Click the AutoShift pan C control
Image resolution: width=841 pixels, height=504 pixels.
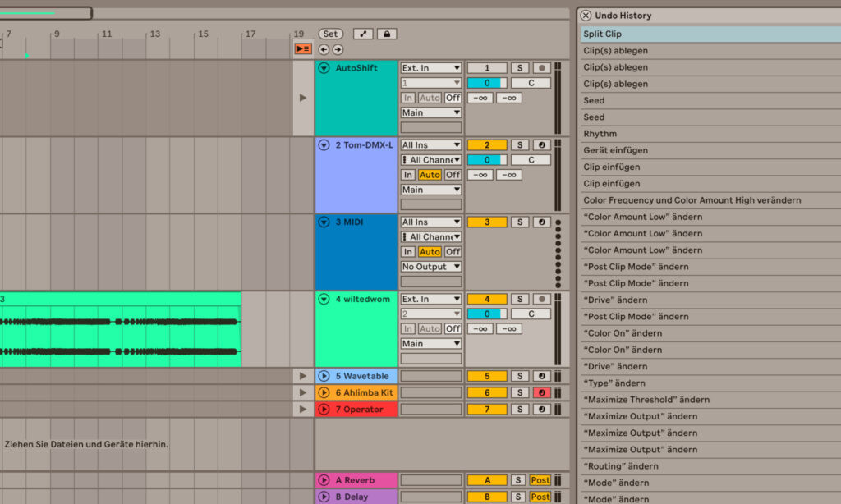click(531, 83)
